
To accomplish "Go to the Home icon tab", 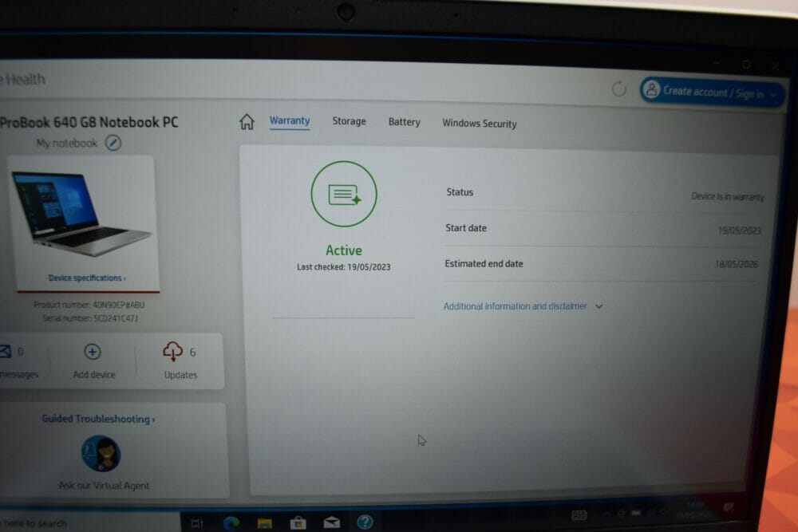I will click(x=247, y=121).
